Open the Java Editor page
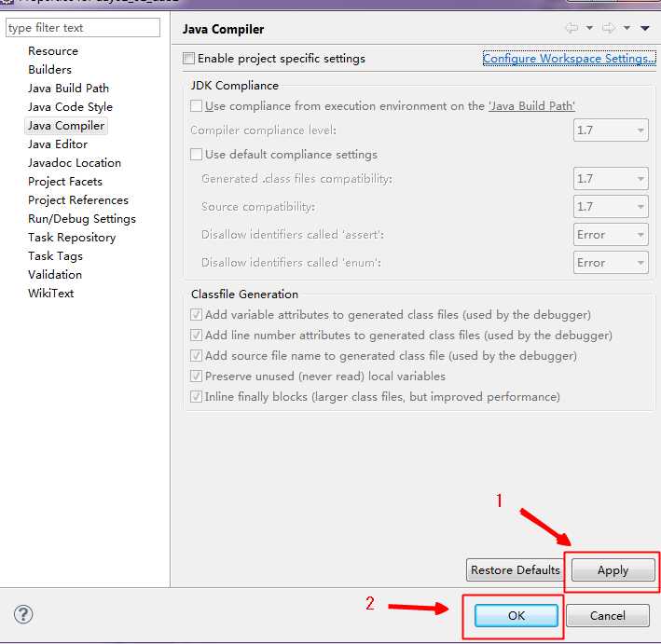 tap(58, 144)
